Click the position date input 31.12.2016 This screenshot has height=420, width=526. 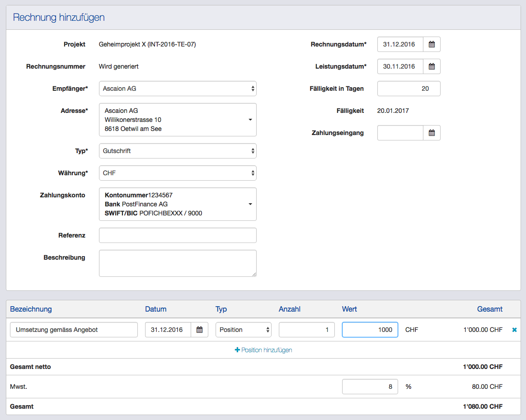pos(168,330)
